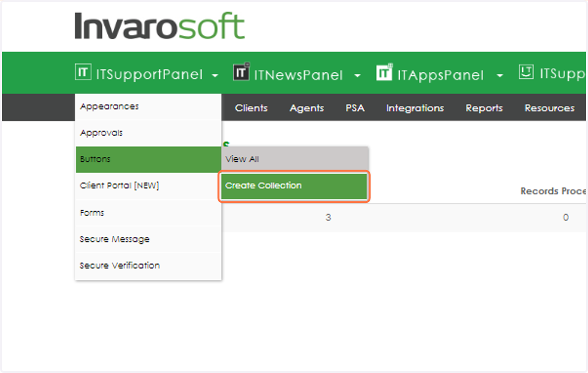Choose View All in the Buttons submenu

[294, 159]
